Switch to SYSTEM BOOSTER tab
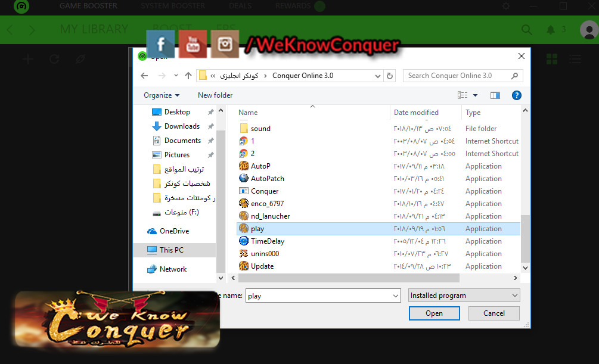599x364 pixels. 173,6
